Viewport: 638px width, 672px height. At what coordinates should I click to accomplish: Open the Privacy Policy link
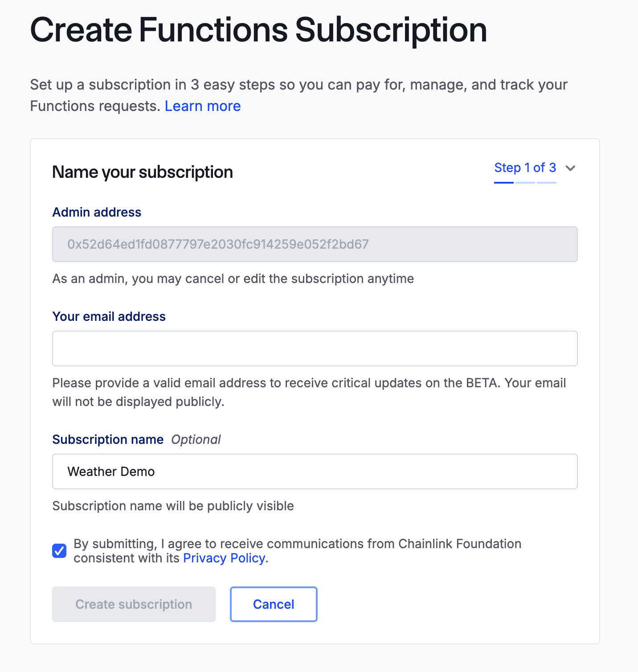click(x=224, y=558)
